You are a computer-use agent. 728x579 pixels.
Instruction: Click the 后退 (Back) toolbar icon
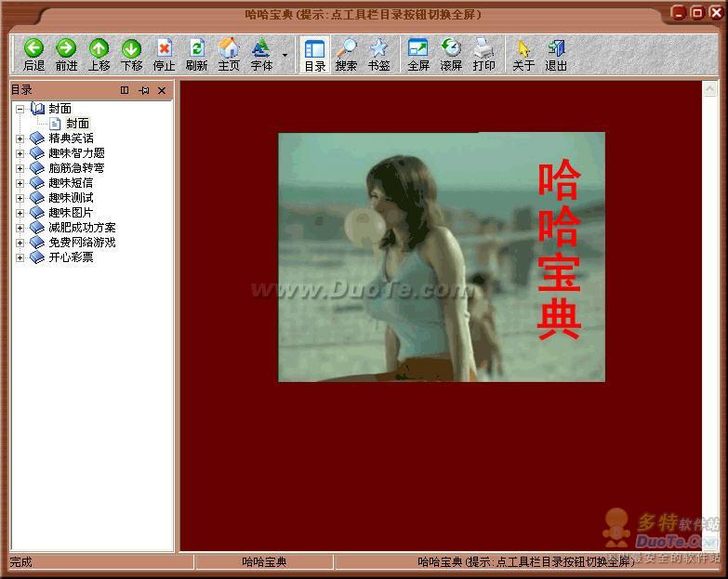pyautogui.click(x=33, y=55)
